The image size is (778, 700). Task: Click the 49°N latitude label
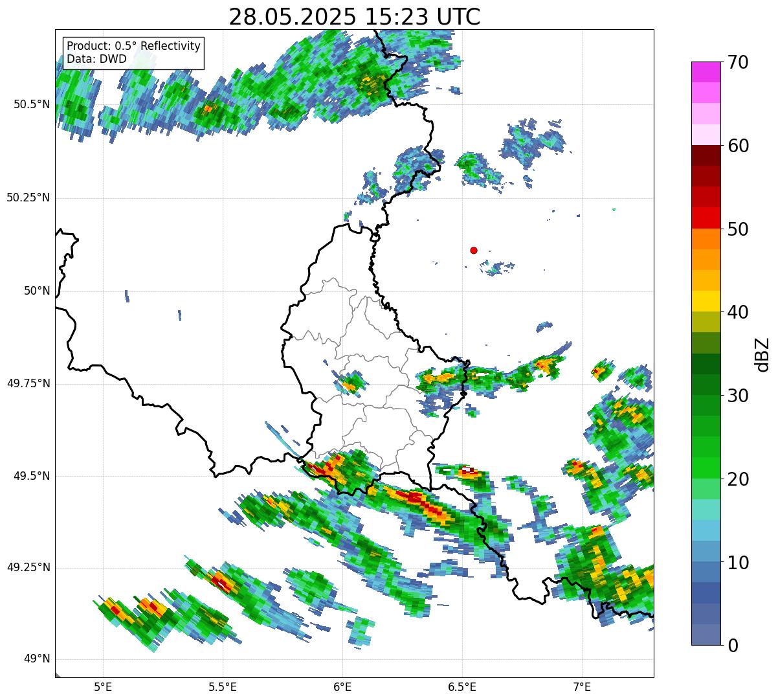(37, 659)
